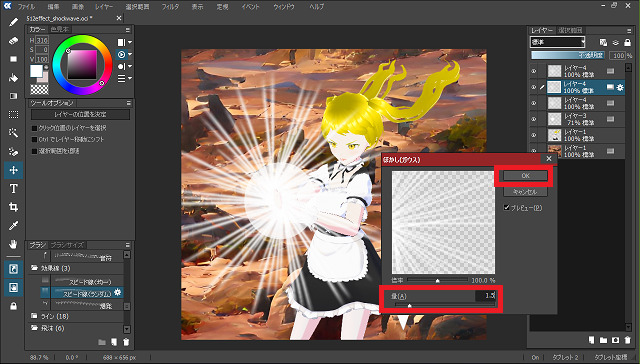
Task: Click the new layer page icon in the Layers panel
Action: tap(591, 340)
